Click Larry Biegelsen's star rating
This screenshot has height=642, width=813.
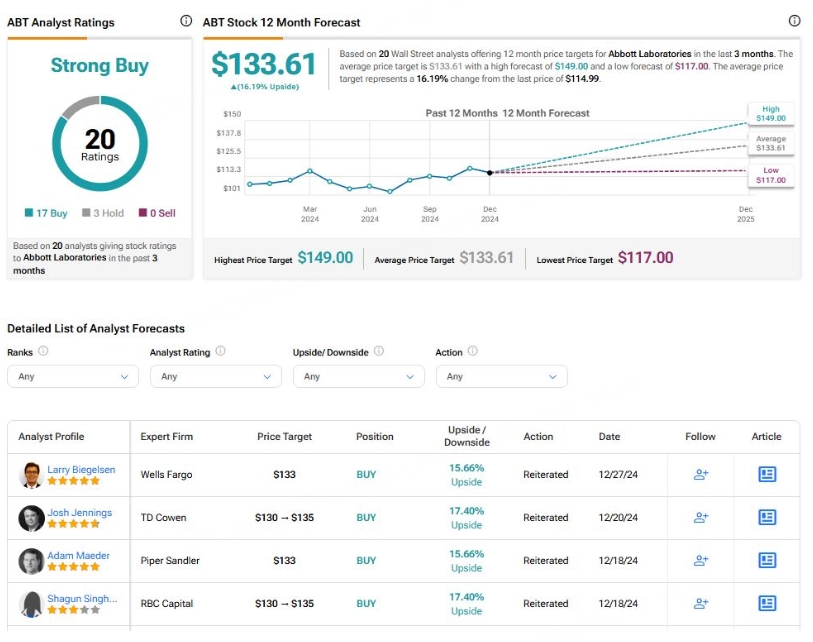click(x=73, y=481)
